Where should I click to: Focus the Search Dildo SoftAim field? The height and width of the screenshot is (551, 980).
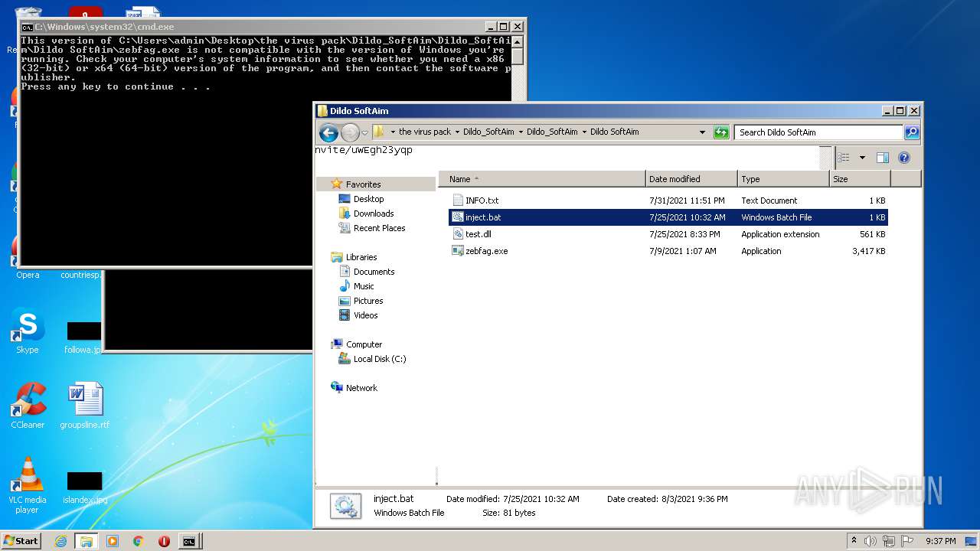click(x=818, y=132)
